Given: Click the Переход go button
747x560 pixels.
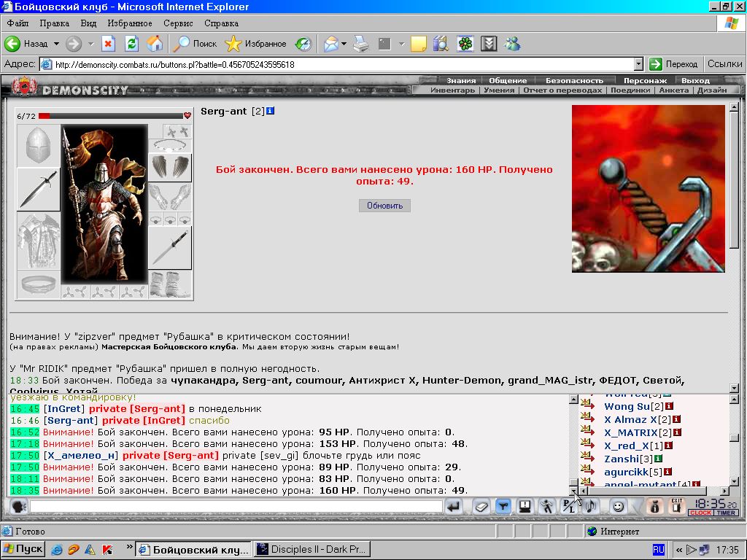Looking at the screenshot, I should tap(673, 64).
